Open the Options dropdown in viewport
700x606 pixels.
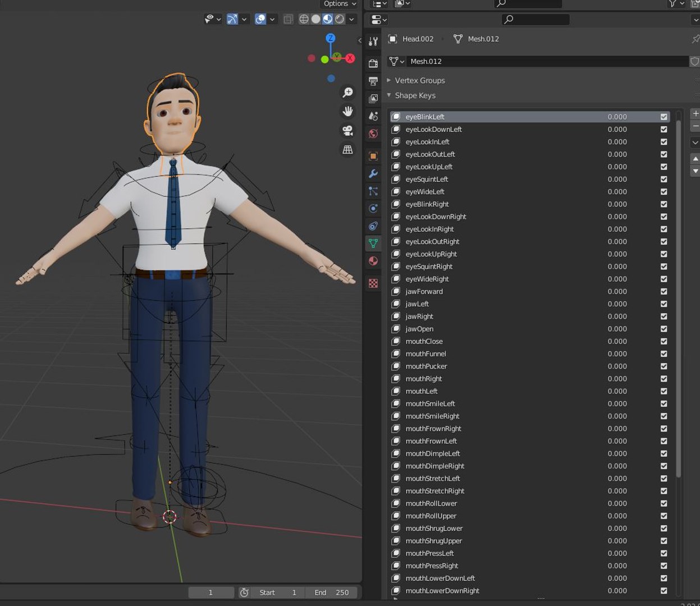point(340,4)
